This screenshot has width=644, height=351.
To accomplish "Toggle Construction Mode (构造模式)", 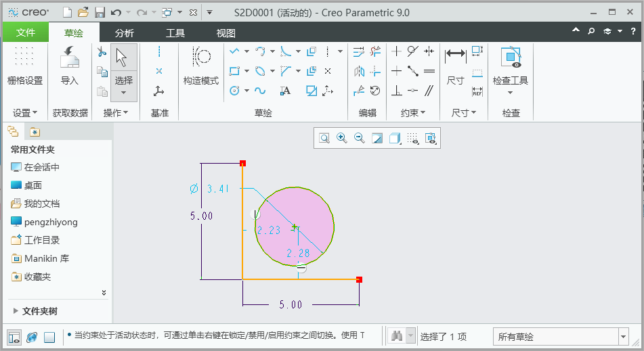I will (201, 66).
